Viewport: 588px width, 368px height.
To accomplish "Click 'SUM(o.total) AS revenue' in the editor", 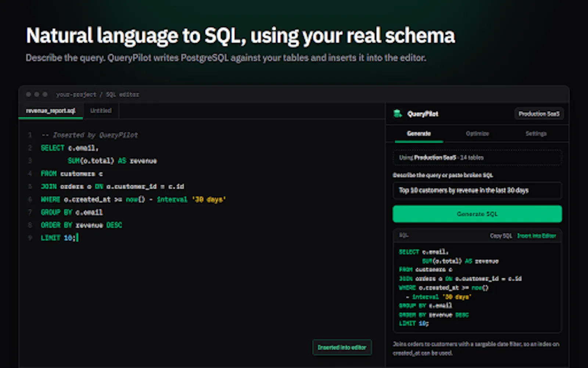I will tap(112, 161).
